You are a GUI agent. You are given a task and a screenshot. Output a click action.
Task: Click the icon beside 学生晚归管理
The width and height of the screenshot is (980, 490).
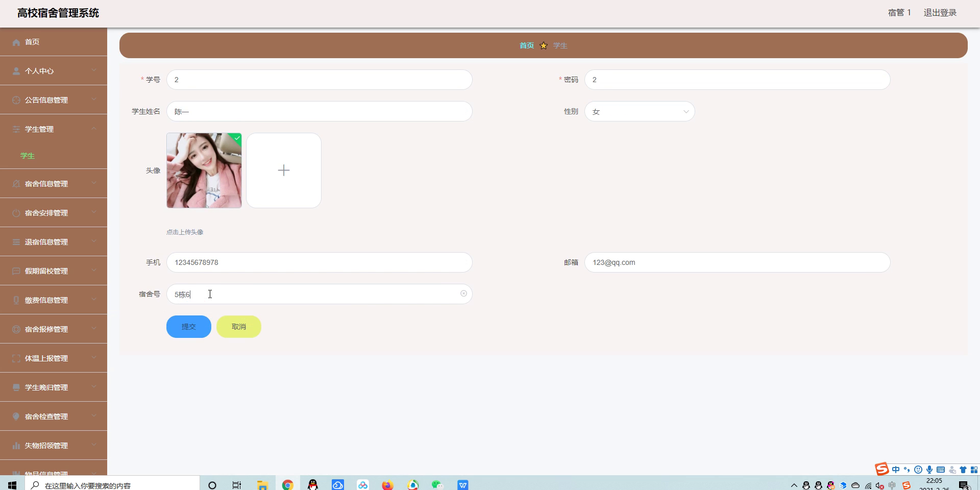tap(16, 388)
